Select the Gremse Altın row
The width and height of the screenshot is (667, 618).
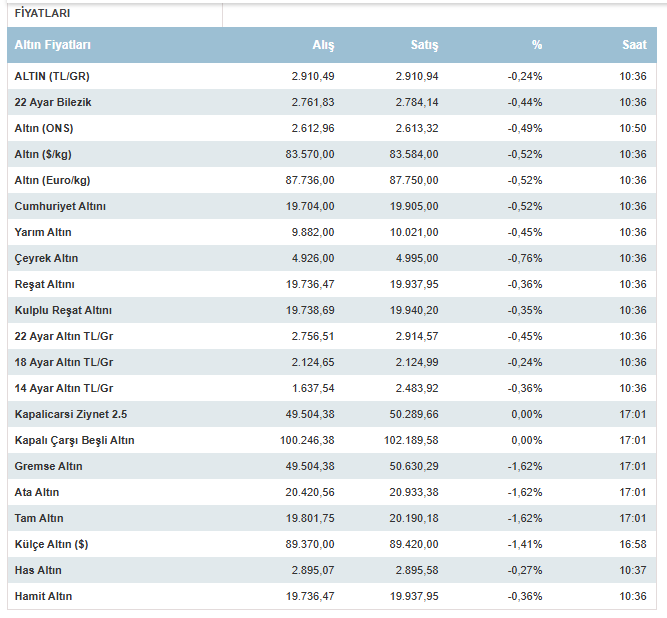[49, 466]
